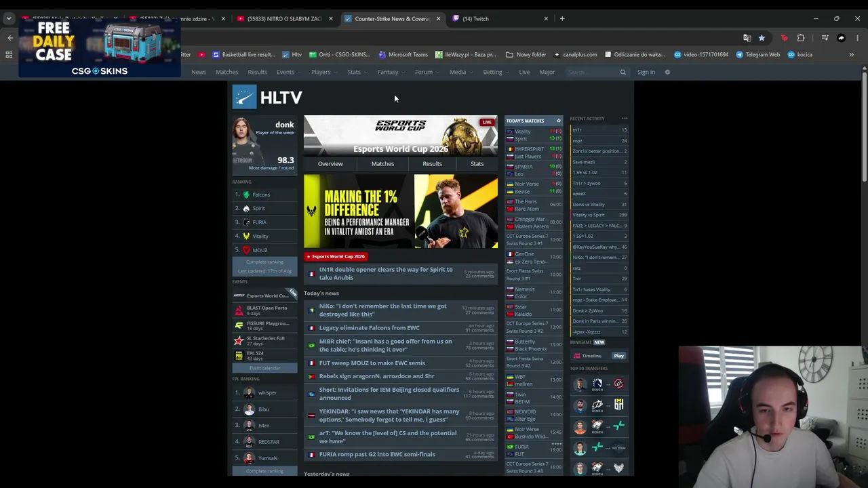Show more bookmarks with the chevron
The width and height of the screenshot is (868, 488).
coord(851,55)
